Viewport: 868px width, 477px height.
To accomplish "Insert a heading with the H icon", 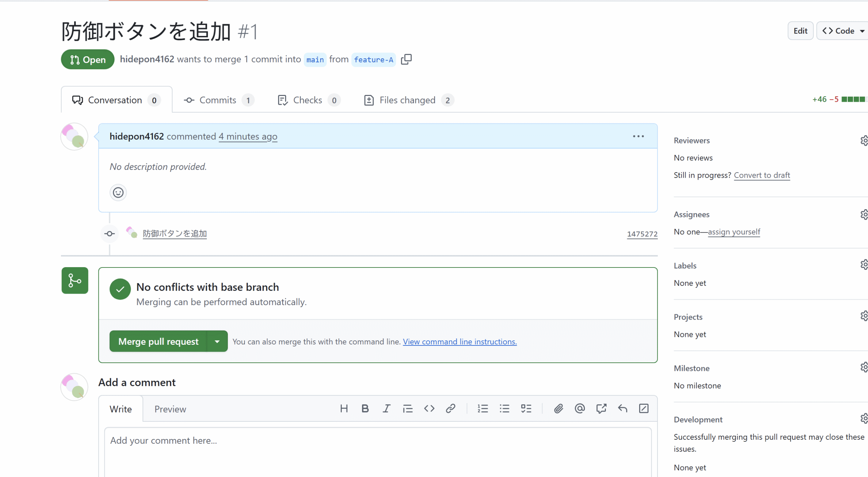I will (344, 409).
